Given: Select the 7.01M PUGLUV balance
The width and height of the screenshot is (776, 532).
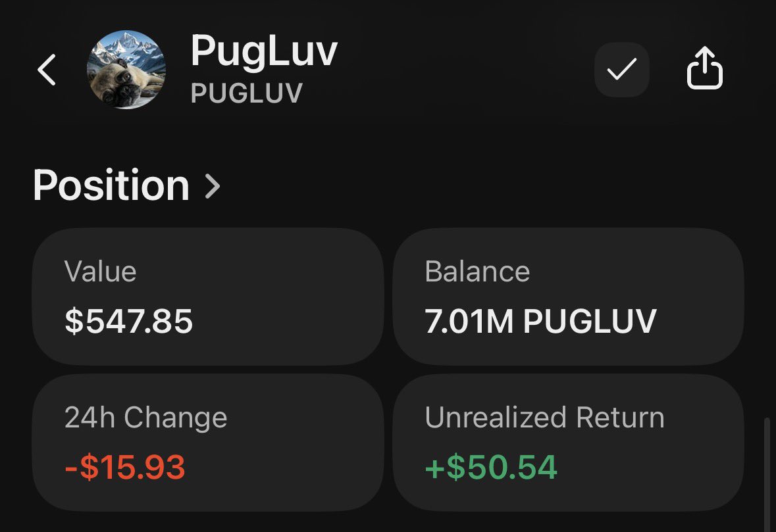Looking at the screenshot, I should coord(540,322).
